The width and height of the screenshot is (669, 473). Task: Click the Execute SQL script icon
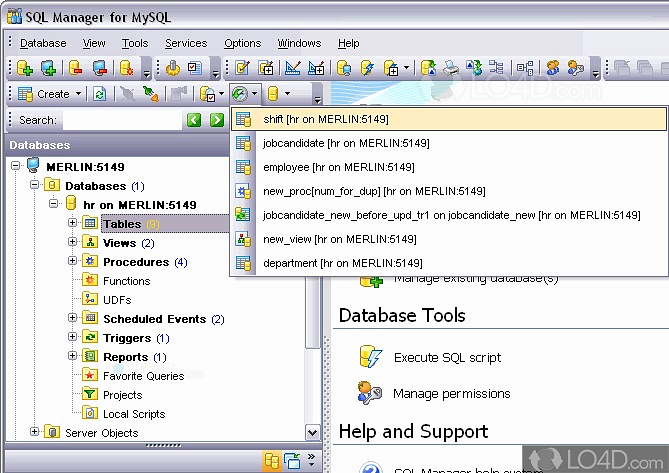pyautogui.click(x=370, y=357)
